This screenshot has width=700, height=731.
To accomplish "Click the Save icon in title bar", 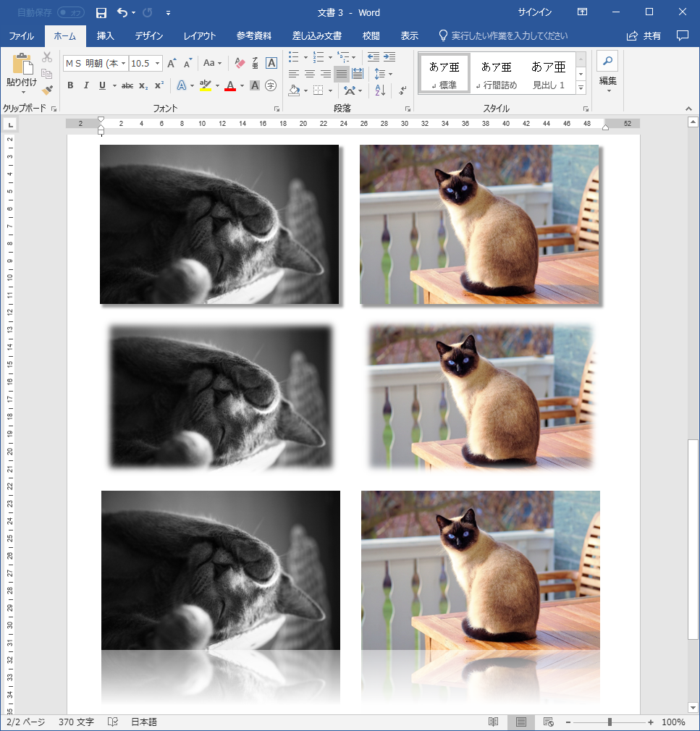I will (x=101, y=13).
